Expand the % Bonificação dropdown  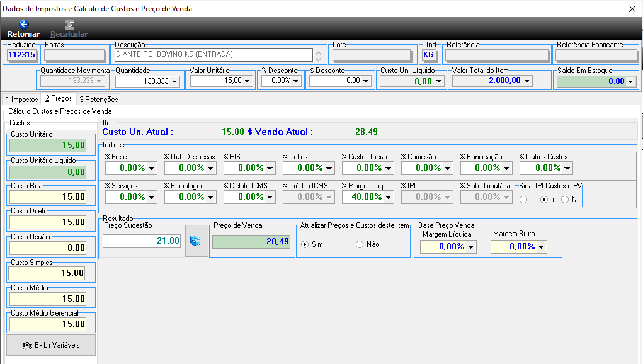(507, 168)
